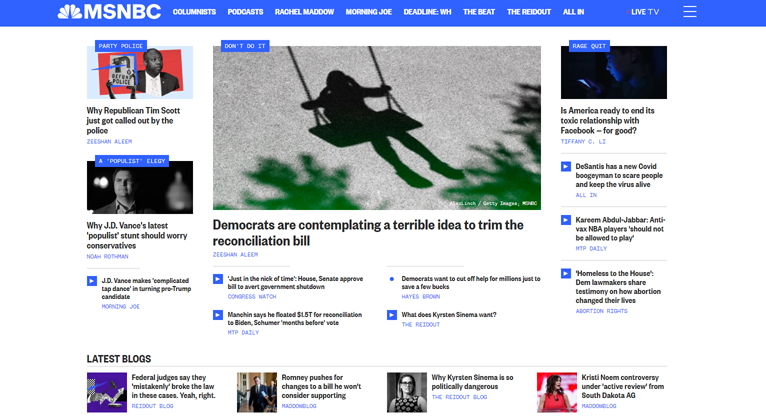The height and width of the screenshot is (419, 766).
Task: Open the hamburger menu icon
Action: 690,12
